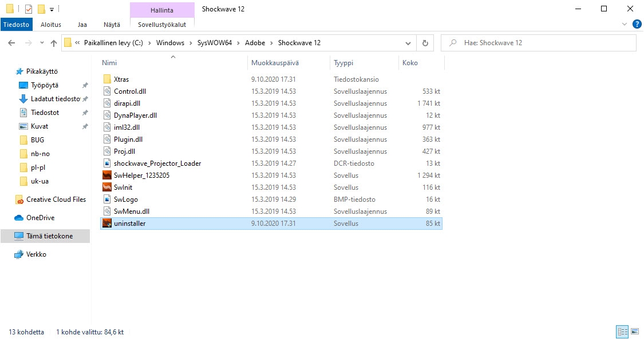The height and width of the screenshot is (339, 644).
Task: Expand the quick access toolbar customize dropdown
Action: (x=52, y=9)
